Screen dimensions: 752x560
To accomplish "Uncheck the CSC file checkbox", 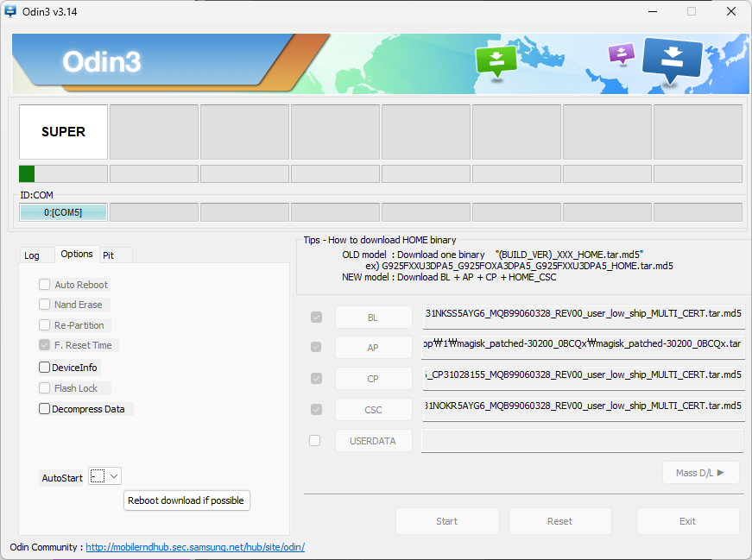I will click(x=316, y=410).
